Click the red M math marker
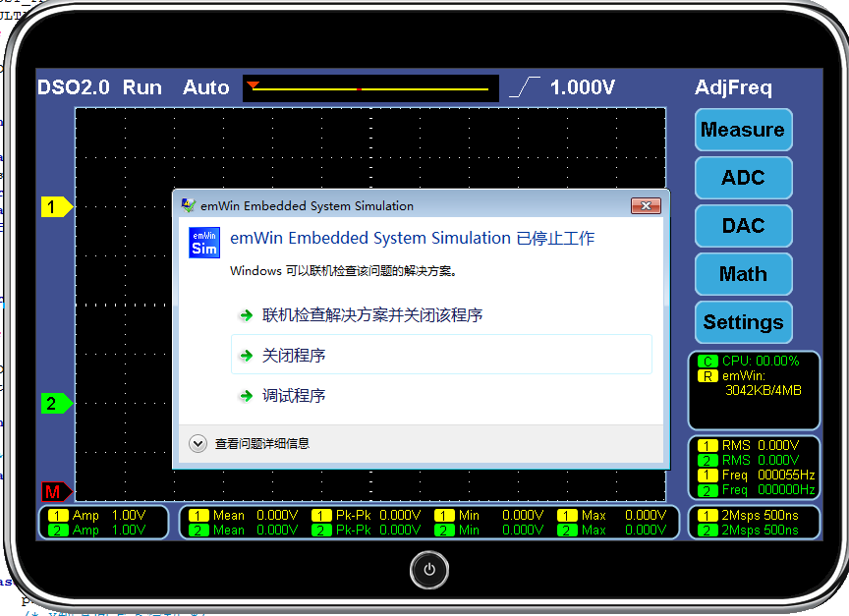849x616 pixels. point(57,491)
